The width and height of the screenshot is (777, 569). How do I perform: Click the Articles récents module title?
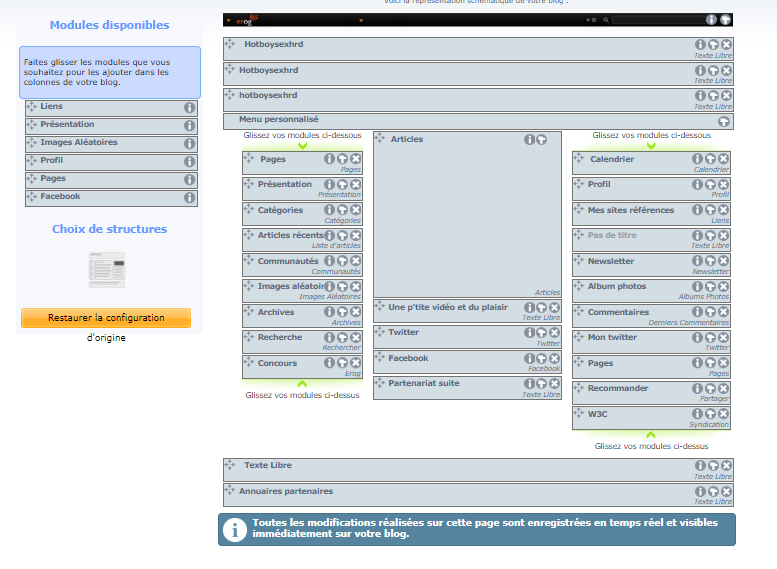coord(290,235)
